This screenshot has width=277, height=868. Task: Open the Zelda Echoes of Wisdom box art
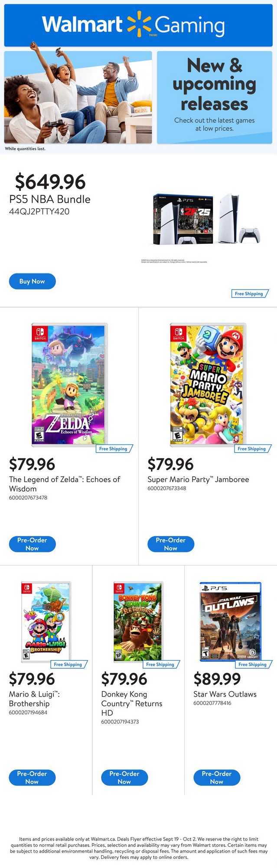coord(69,384)
